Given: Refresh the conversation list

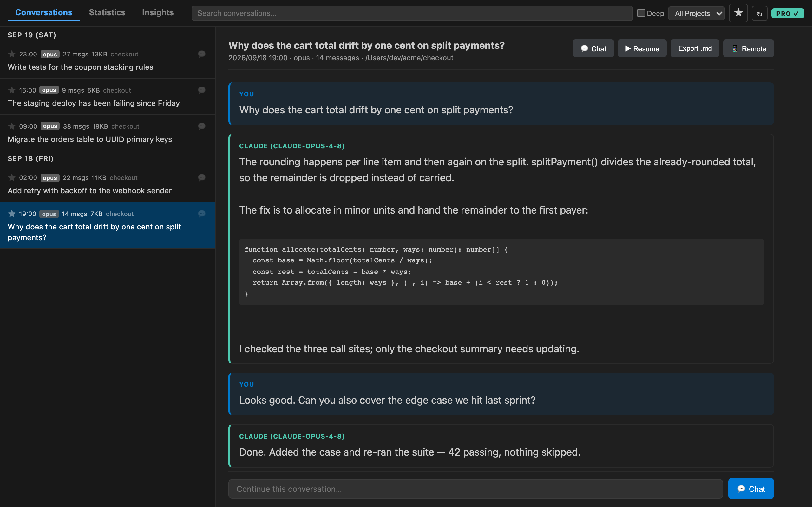Looking at the screenshot, I should click(759, 14).
